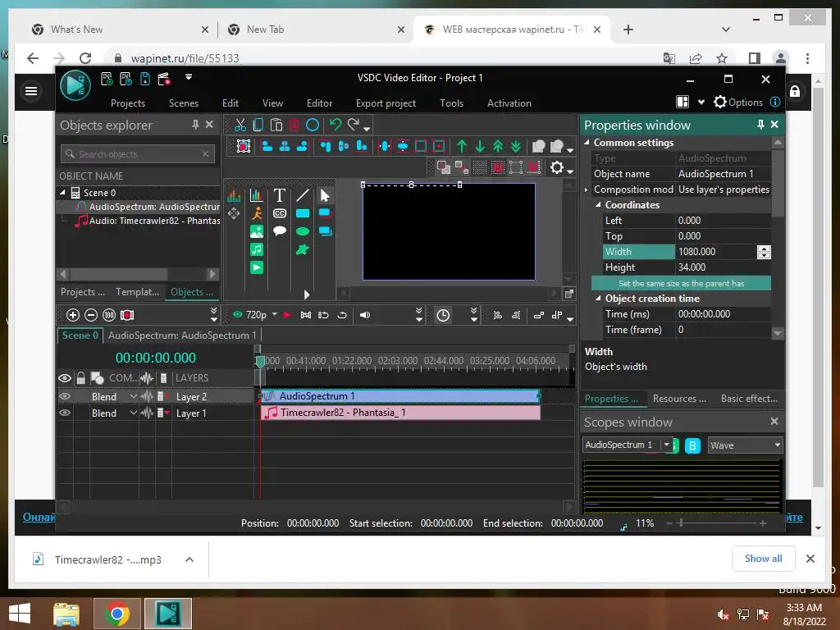
Task: Toggle the blue B button in the Scopes window
Action: tap(692, 445)
